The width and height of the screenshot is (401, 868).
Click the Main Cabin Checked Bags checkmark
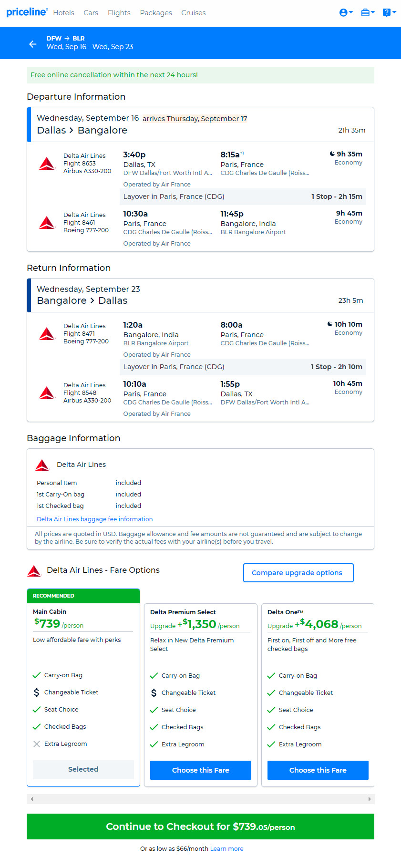(x=37, y=726)
